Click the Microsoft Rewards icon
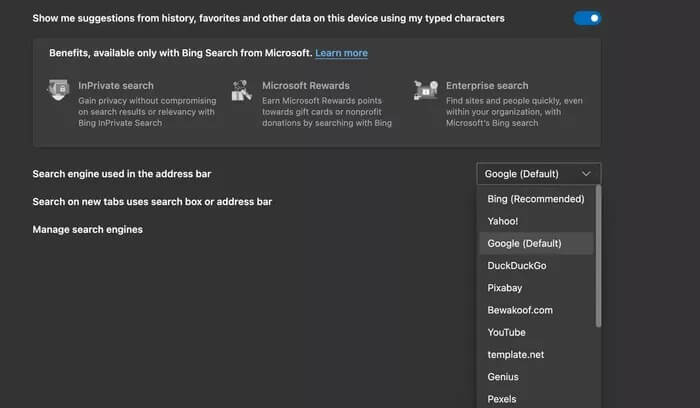 pyautogui.click(x=241, y=90)
